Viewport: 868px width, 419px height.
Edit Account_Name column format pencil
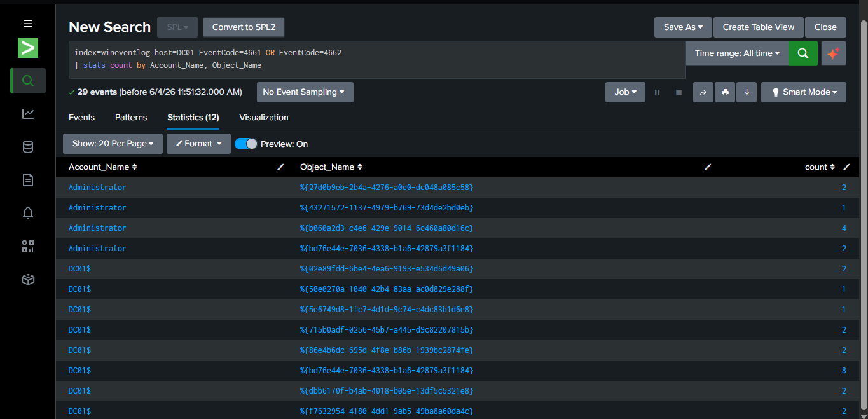click(x=281, y=167)
